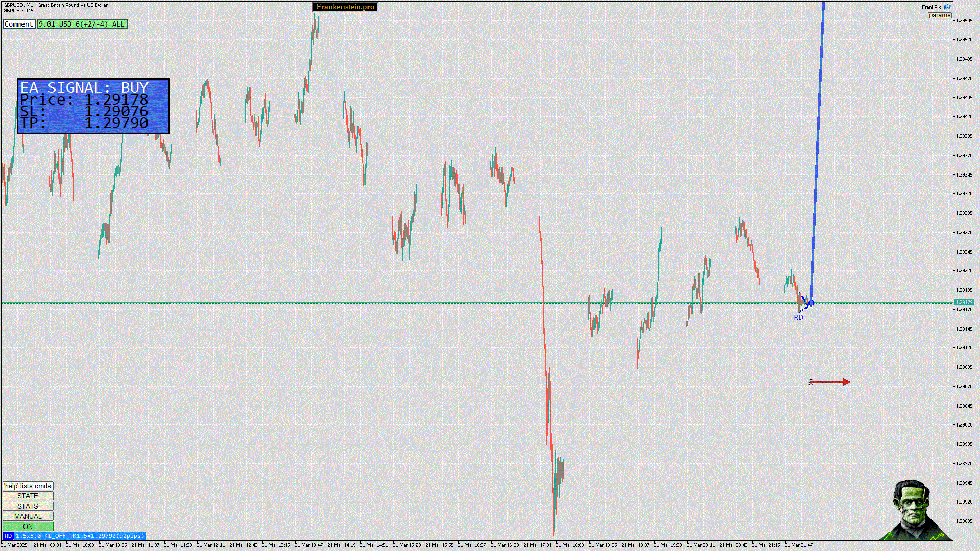Click the blue RD badge in status bar
This screenshot has width=980, height=551.
click(x=8, y=536)
